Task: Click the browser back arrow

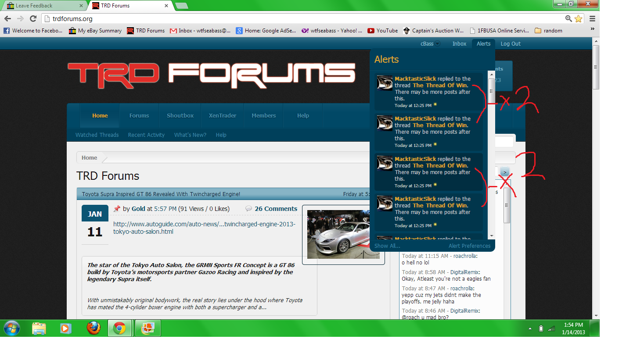Action: [x=7, y=18]
